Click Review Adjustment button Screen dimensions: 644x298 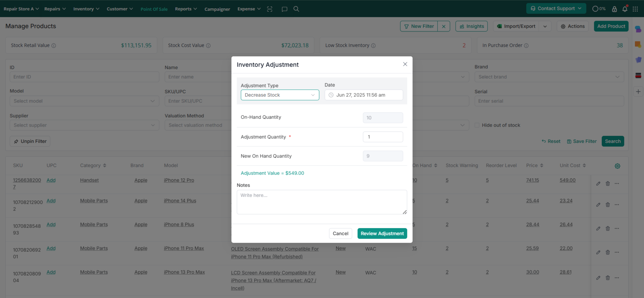pyautogui.click(x=382, y=234)
